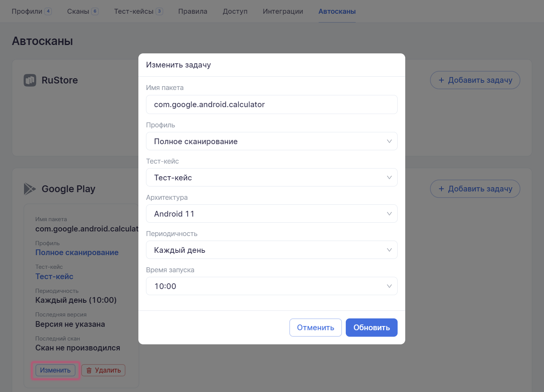544x392 pixels.
Task: Open the Полное сканирование profile link
Action: pyautogui.click(x=77, y=252)
